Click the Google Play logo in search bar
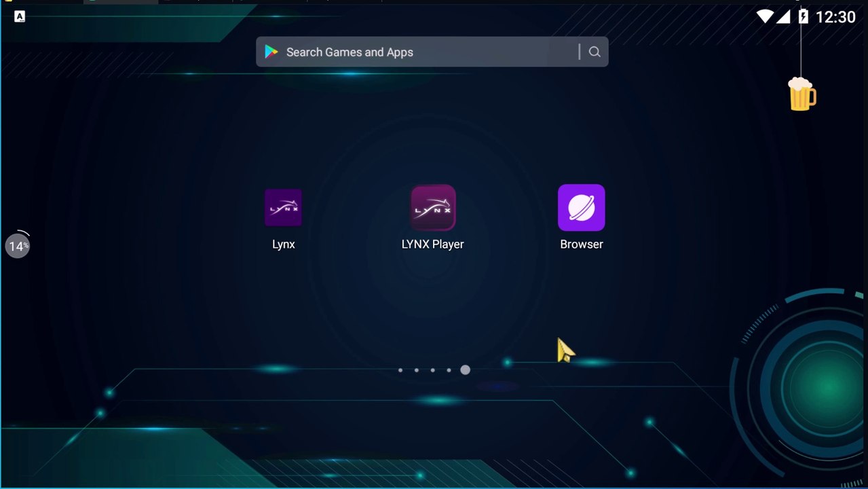Image resolution: width=868 pixels, height=489 pixels. (271, 52)
